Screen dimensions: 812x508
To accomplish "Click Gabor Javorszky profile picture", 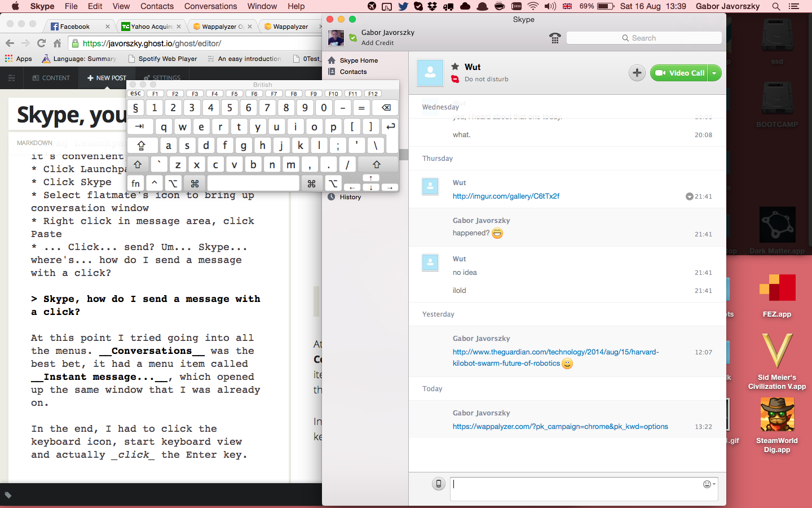I will pos(336,38).
